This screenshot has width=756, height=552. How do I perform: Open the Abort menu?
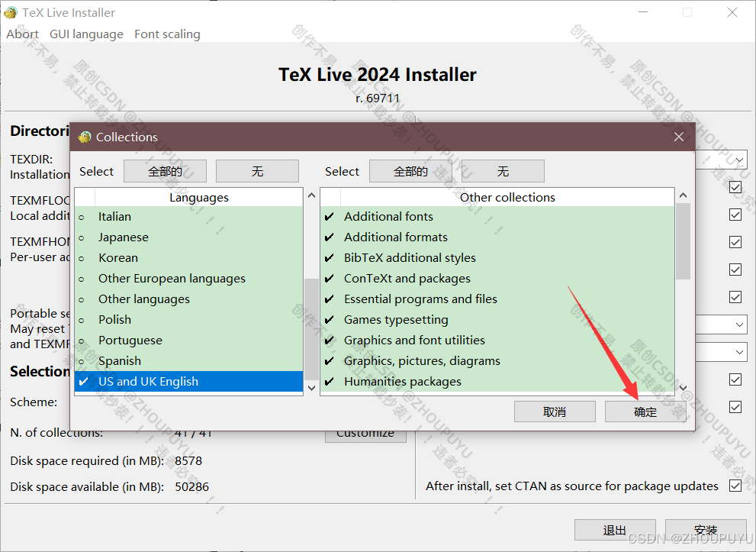[22, 34]
